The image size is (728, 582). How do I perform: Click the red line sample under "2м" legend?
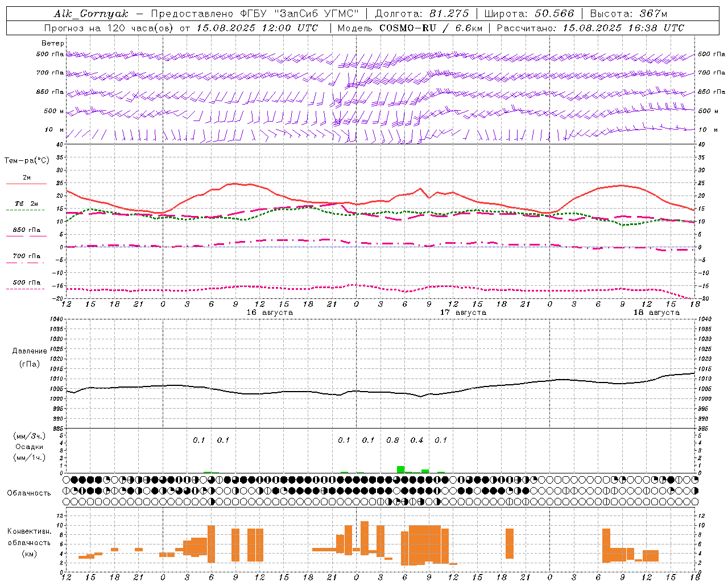tap(26, 184)
